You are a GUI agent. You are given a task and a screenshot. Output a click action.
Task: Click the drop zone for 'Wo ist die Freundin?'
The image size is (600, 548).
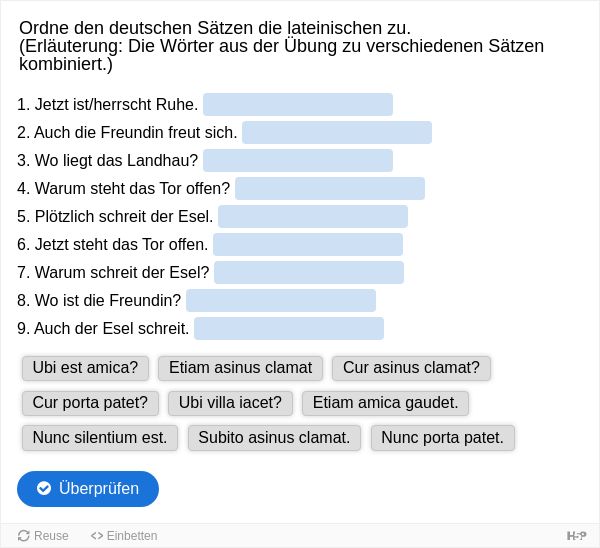pos(281,300)
